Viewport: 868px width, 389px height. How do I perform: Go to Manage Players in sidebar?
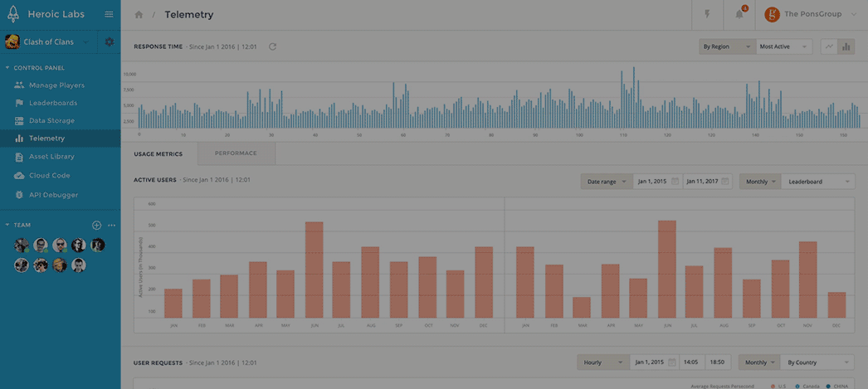pos(56,85)
